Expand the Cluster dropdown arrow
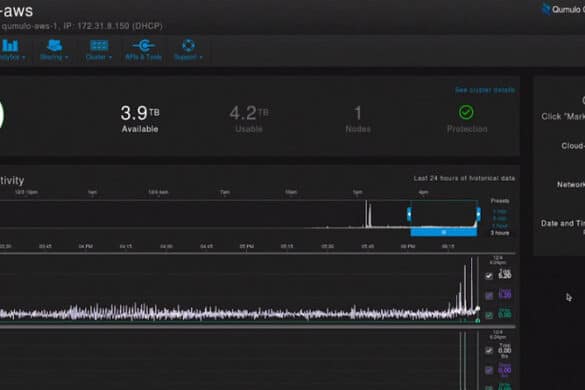Viewport: 585px width, 390px height. pyautogui.click(x=110, y=58)
